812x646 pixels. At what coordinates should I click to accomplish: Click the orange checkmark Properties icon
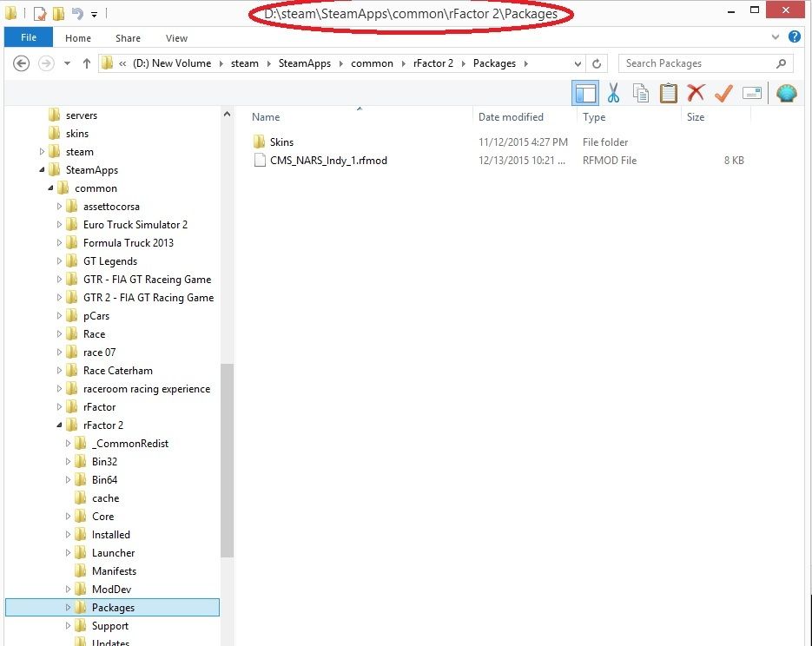723,93
